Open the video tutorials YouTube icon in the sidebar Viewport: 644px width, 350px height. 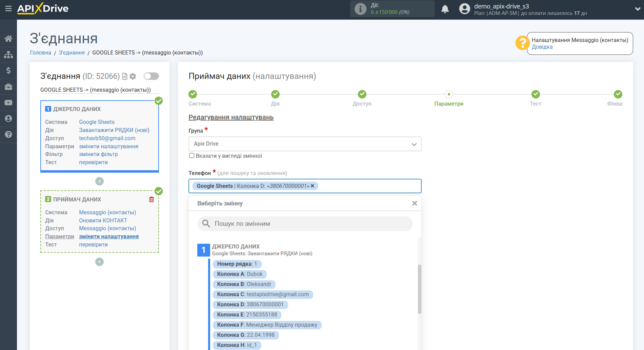[8, 103]
